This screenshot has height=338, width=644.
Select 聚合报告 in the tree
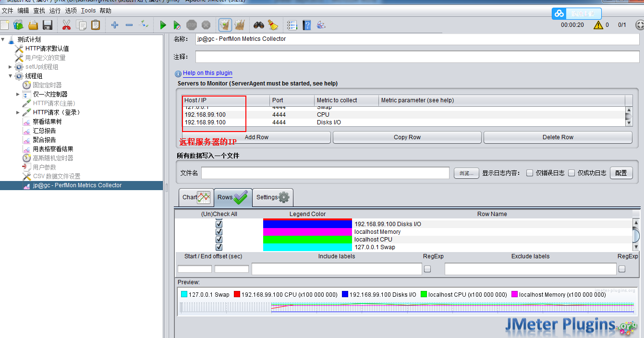point(44,140)
